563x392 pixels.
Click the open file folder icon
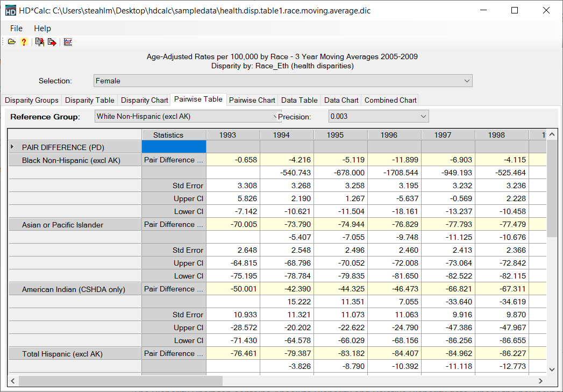11,42
